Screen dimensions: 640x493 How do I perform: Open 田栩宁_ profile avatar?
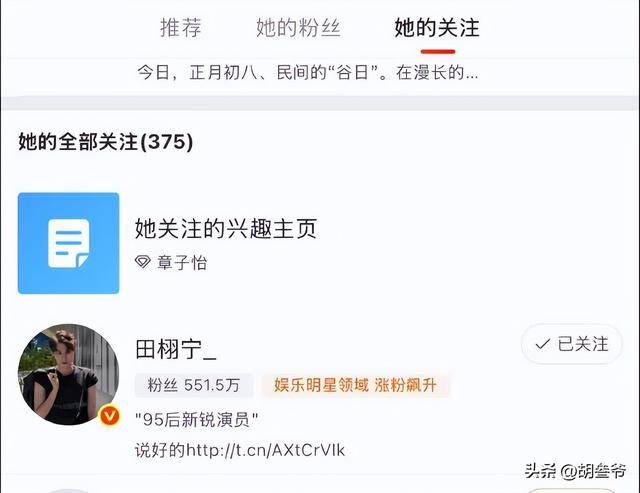click(69, 375)
